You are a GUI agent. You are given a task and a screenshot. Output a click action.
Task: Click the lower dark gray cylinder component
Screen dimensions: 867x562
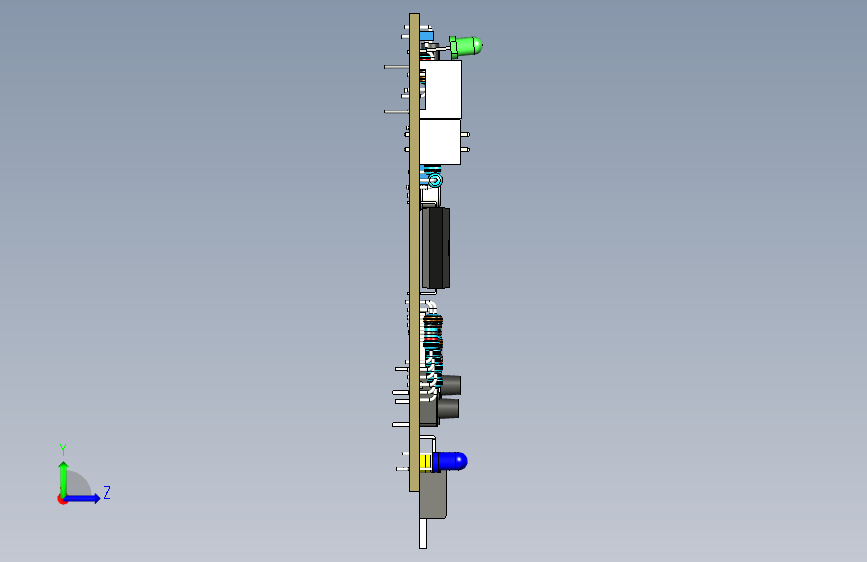[x=448, y=409]
